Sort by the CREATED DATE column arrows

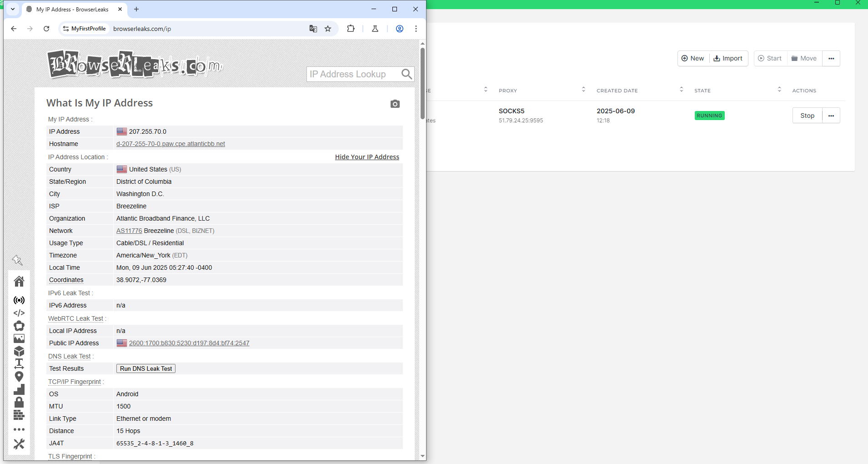[681, 90]
